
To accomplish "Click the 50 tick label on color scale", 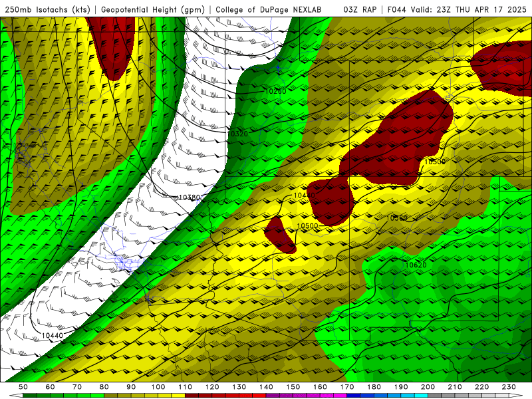I will [23, 387].
